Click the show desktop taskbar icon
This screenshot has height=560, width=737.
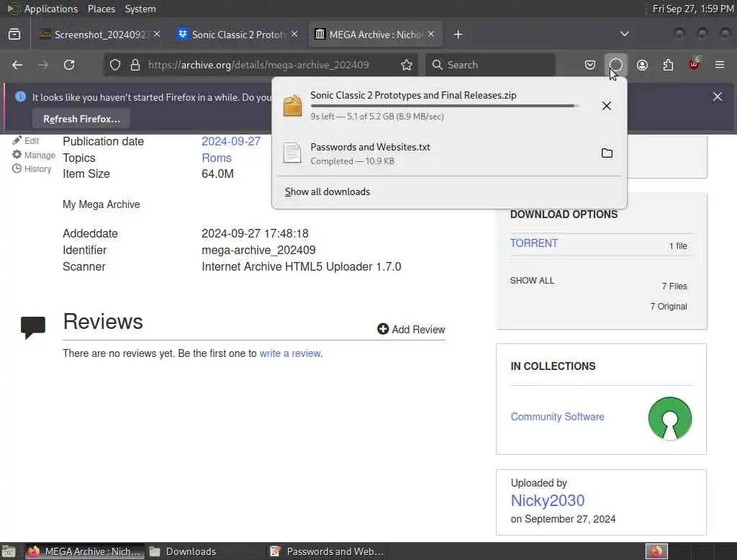tap(9, 551)
